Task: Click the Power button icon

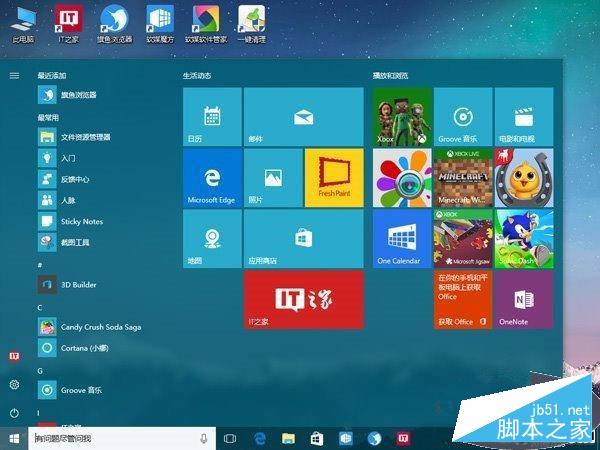Action: coord(14,413)
